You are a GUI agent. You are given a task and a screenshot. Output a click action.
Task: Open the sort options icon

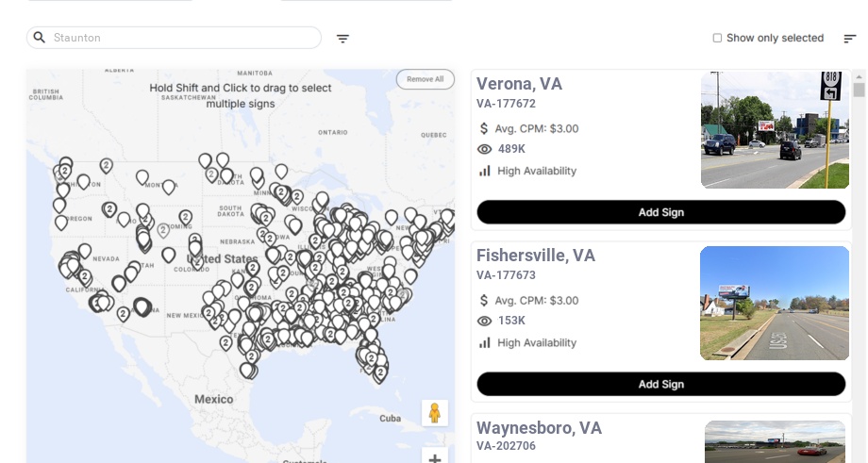pyautogui.click(x=849, y=39)
